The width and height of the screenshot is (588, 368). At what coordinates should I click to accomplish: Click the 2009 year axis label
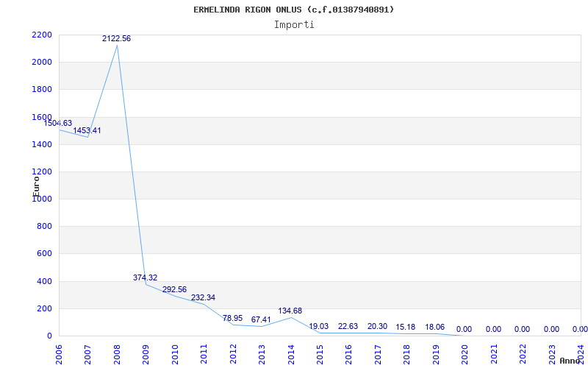tap(146, 354)
